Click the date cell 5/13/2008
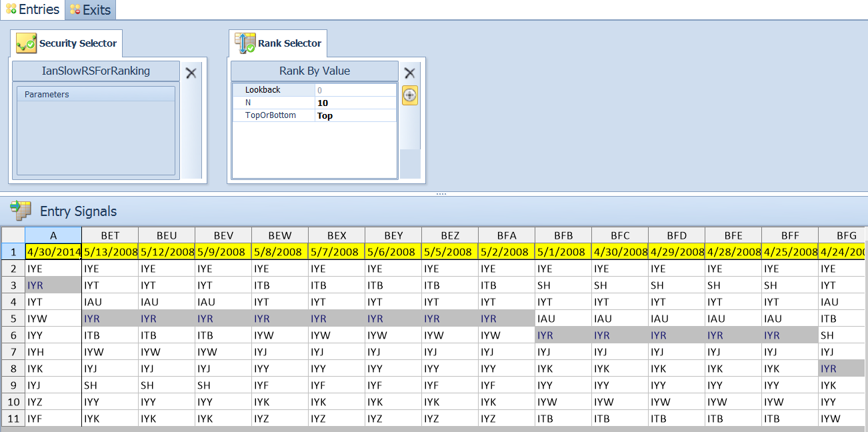Image resolution: width=868 pixels, height=432 pixels. coord(110,252)
